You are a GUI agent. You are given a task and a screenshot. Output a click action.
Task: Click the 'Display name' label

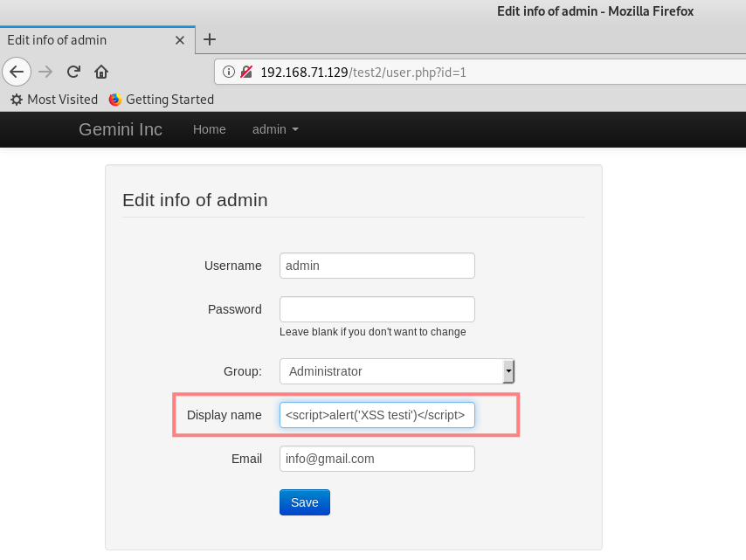pos(224,415)
